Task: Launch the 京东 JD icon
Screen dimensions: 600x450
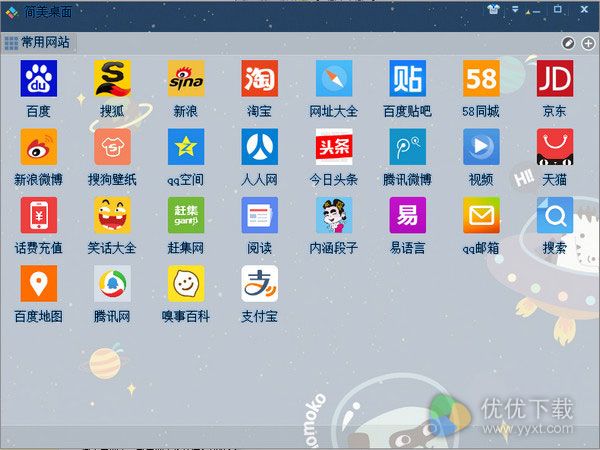Action: tap(555, 78)
